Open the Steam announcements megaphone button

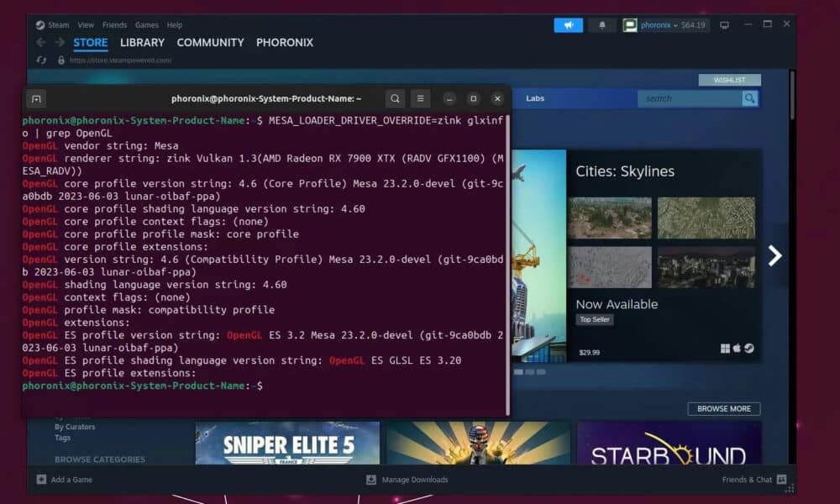[x=569, y=24]
